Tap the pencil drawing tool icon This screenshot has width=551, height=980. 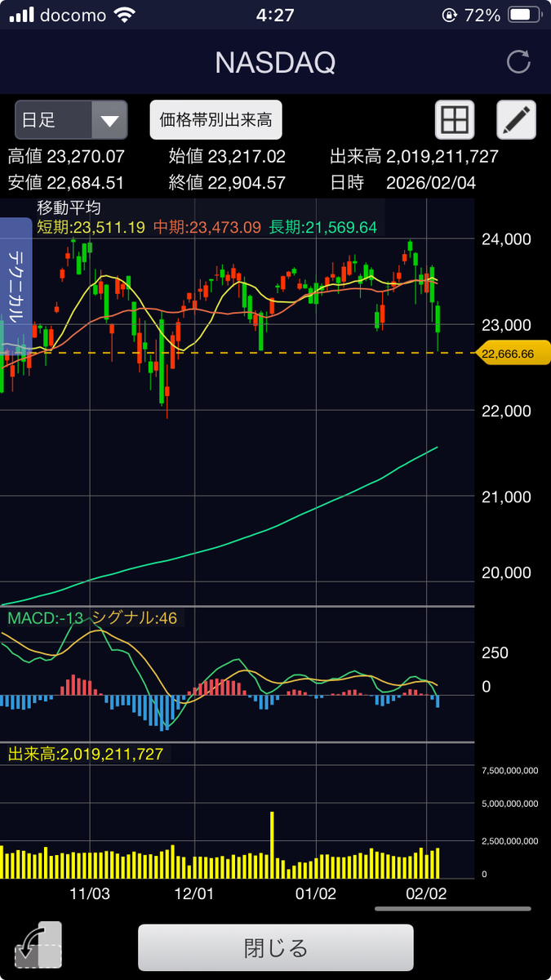516,121
